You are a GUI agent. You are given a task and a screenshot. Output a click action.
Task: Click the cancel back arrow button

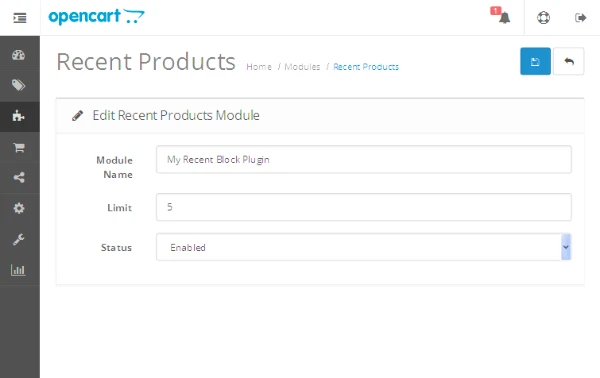[569, 61]
